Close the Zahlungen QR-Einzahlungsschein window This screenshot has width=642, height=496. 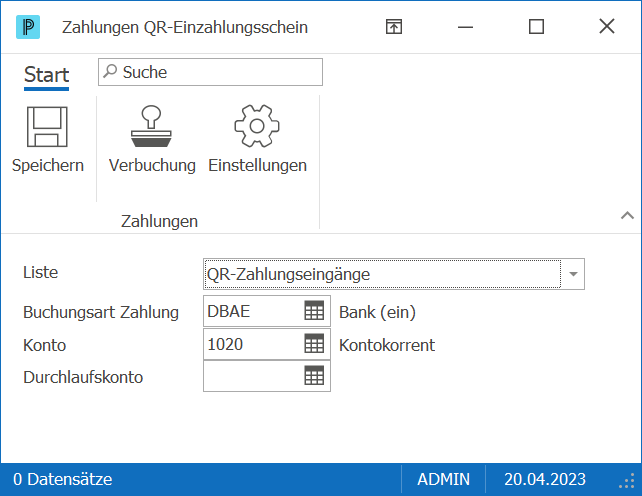pyautogui.click(x=607, y=27)
